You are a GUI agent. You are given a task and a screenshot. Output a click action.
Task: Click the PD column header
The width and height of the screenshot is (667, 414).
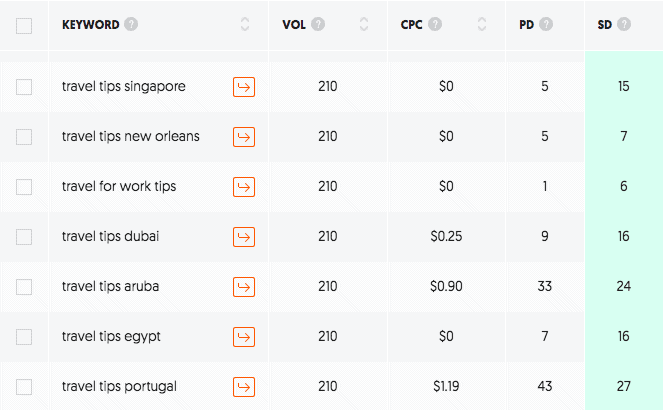click(x=527, y=25)
